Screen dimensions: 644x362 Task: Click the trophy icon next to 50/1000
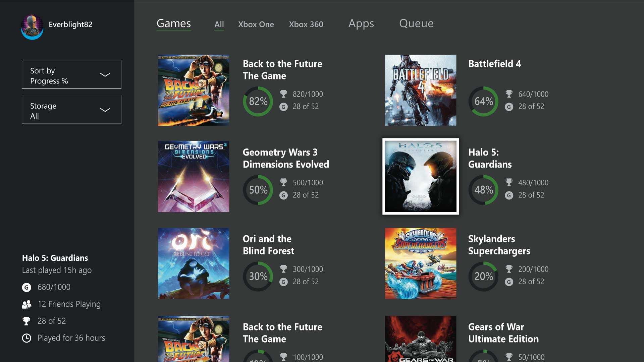509,357
